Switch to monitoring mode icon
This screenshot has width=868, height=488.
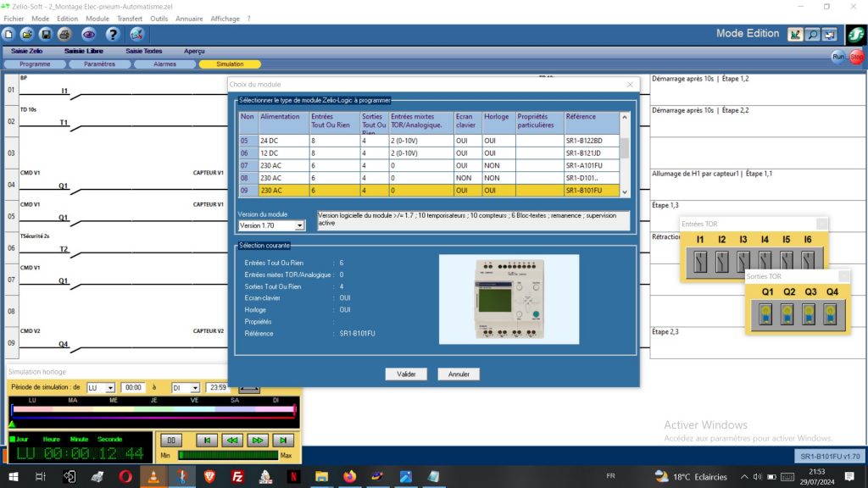829,34
